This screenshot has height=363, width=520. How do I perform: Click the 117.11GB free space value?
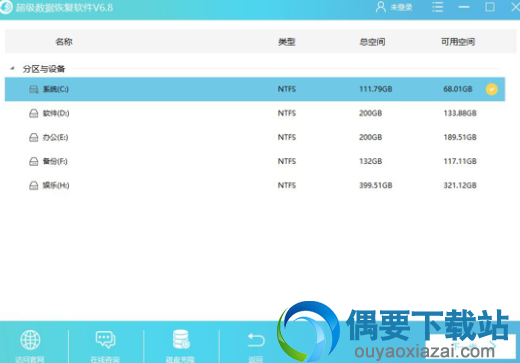click(x=460, y=161)
